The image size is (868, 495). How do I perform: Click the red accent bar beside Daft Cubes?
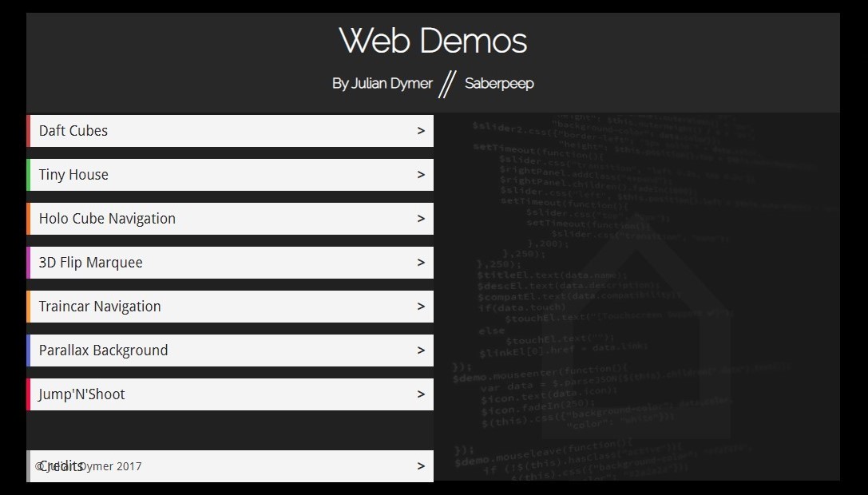tap(30, 130)
